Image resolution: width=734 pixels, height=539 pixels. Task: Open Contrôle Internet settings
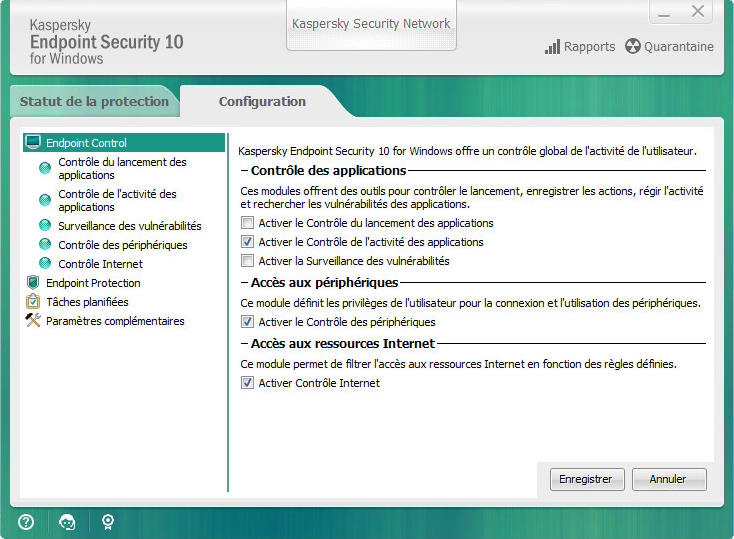100,264
